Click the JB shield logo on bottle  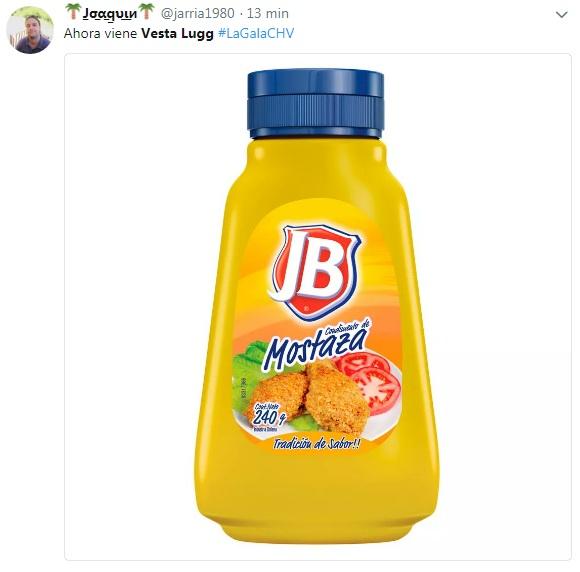314,272
